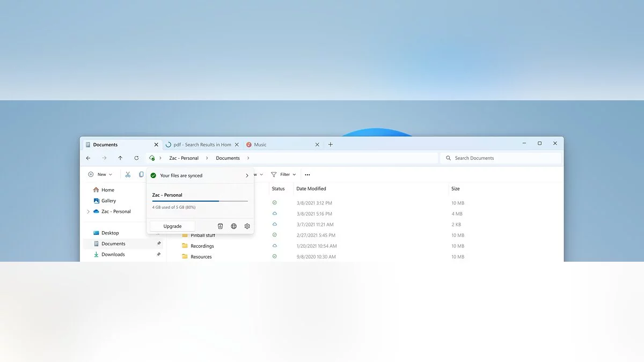The height and width of the screenshot is (362, 644).
Task: Click the status icon dated 3/8/2021 3:12 PM
Action: [x=275, y=203]
